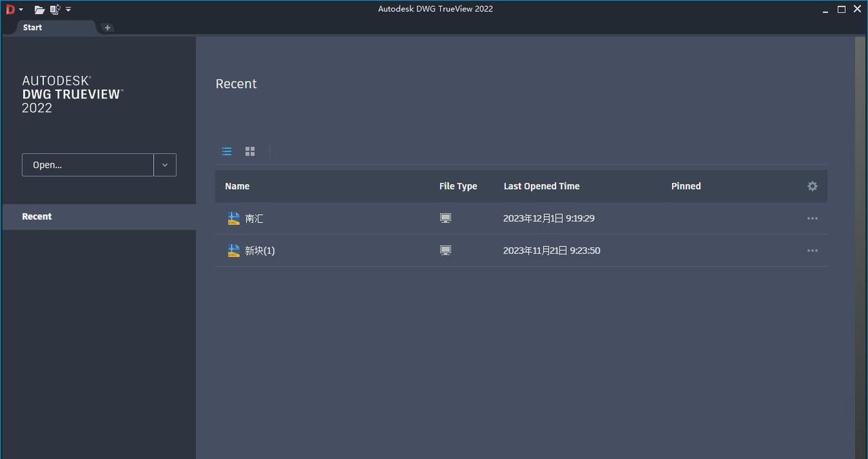Viewport: 868px width, 459px height.
Task: Switch to list view of recent files
Action: pos(227,152)
